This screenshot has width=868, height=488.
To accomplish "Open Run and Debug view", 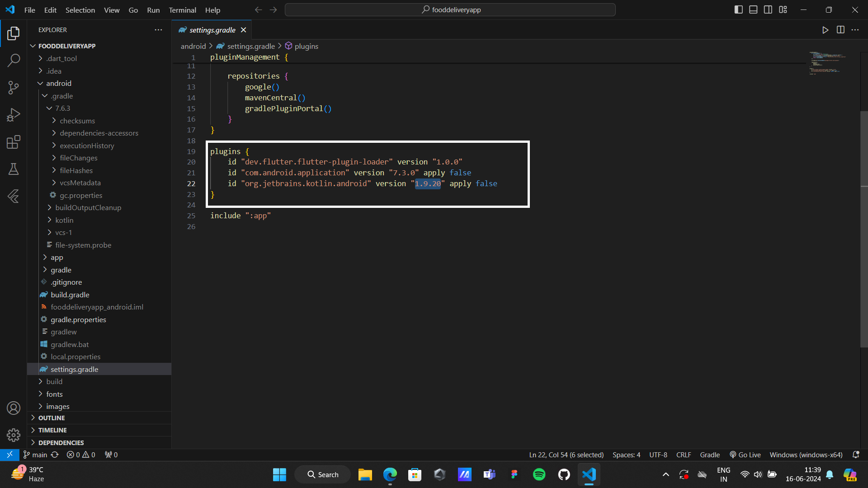I will click(x=14, y=115).
